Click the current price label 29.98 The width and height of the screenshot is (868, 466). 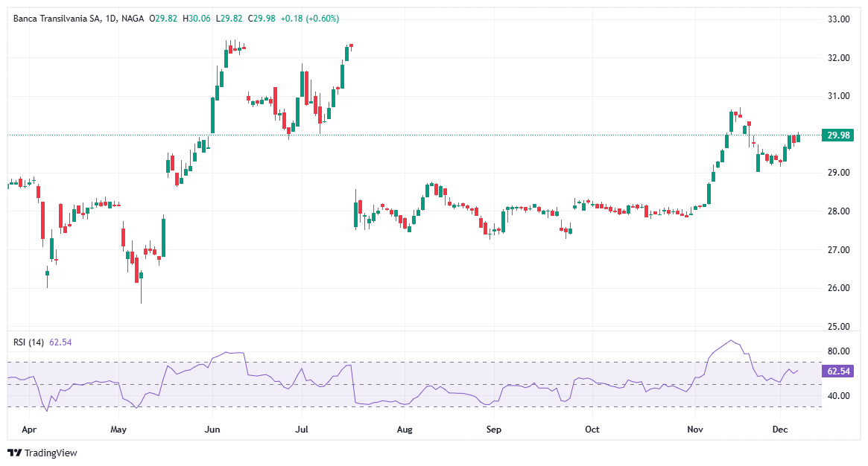838,135
